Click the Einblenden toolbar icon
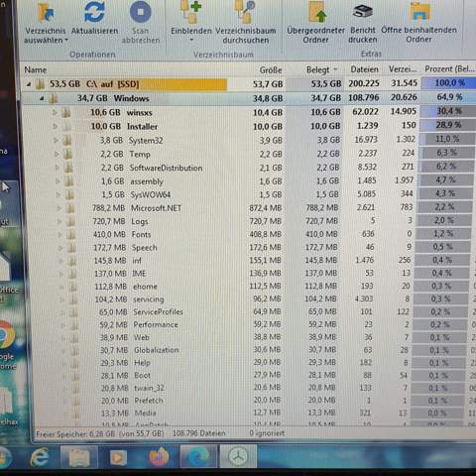 [191, 12]
